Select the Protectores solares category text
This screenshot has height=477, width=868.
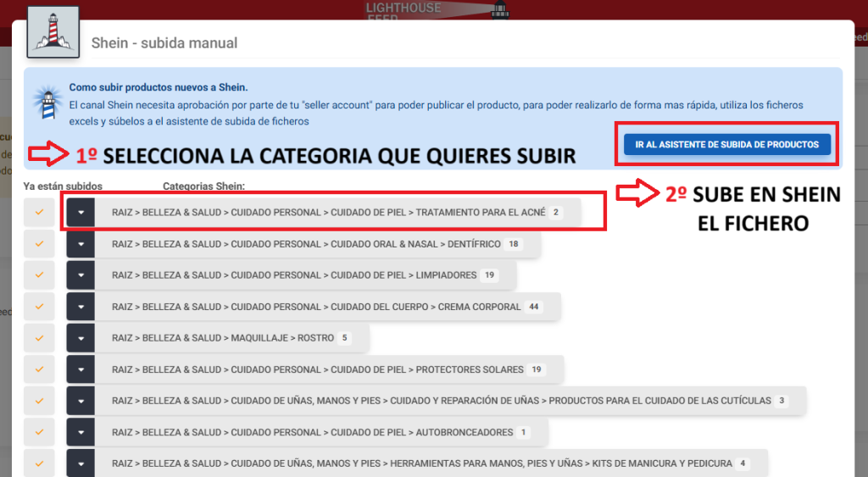pos(317,369)
